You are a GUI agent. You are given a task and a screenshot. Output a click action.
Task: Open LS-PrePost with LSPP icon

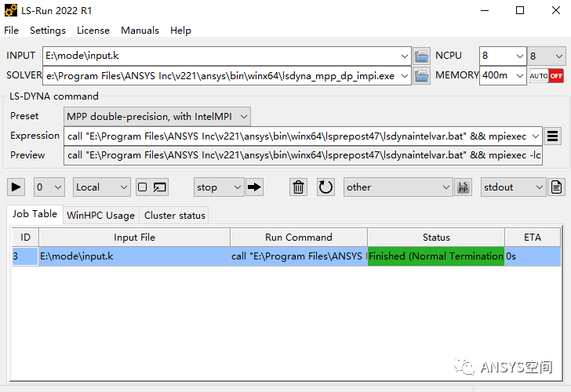(x=464, y=187)
